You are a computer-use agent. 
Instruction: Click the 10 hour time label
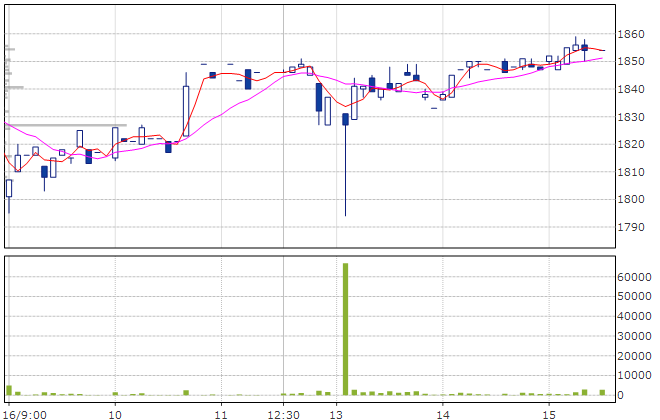(115, 415)
